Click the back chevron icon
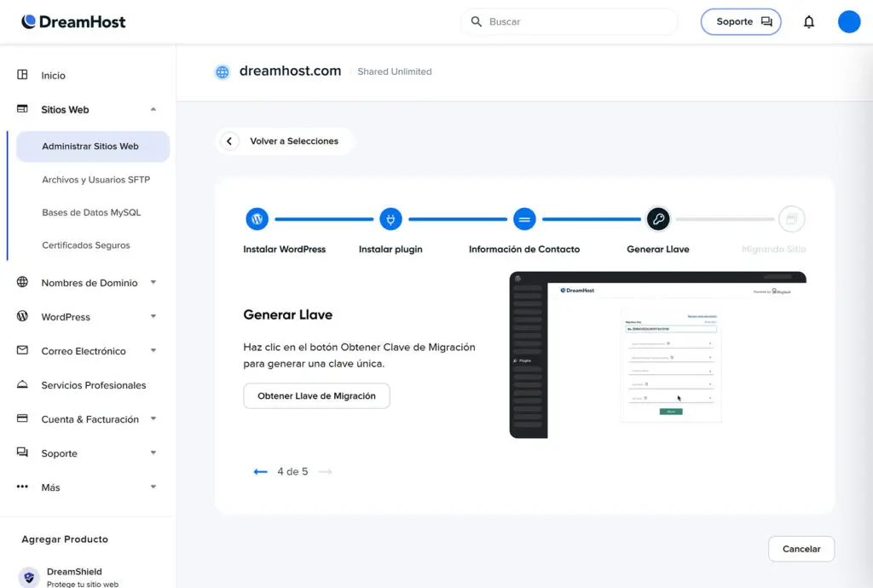This screenshot has height=588, width=873. (229, 141)
